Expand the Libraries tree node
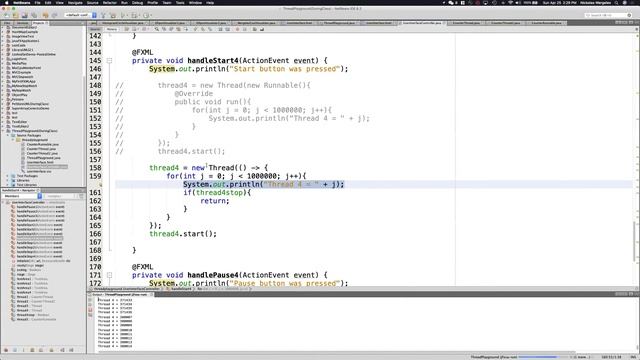This screenshot has height=360, width=640. coord(8,180)
